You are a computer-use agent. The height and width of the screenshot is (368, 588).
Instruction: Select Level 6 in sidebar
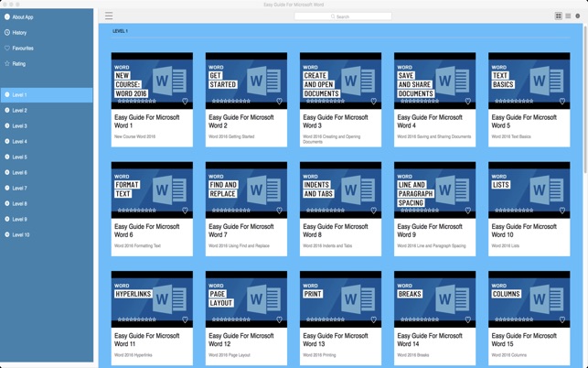coord(47,173)
